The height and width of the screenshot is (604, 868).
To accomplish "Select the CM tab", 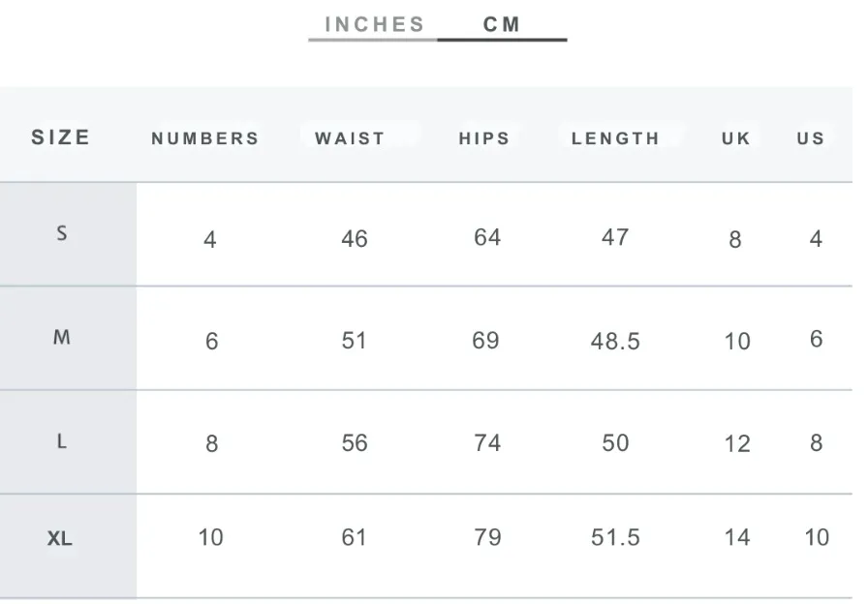I will coord(502,25).
